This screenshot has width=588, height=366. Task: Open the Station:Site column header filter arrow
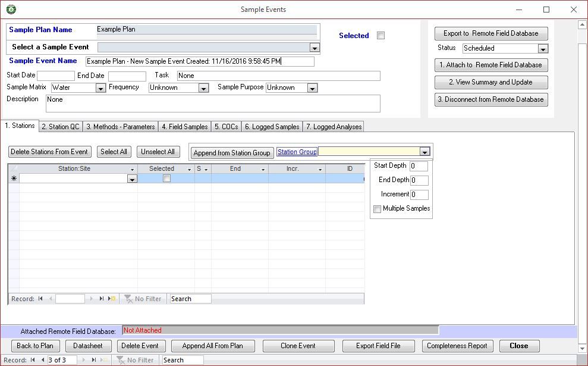[x=132, y=169]
